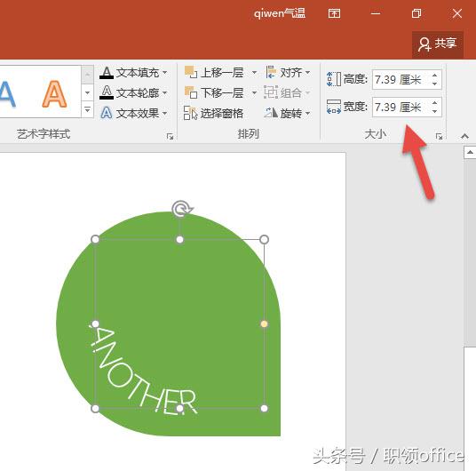This screenshot has width=476, height=471.
Task: Open the Selection Pane (选择窗格)
Action: (x=214, y=113)
